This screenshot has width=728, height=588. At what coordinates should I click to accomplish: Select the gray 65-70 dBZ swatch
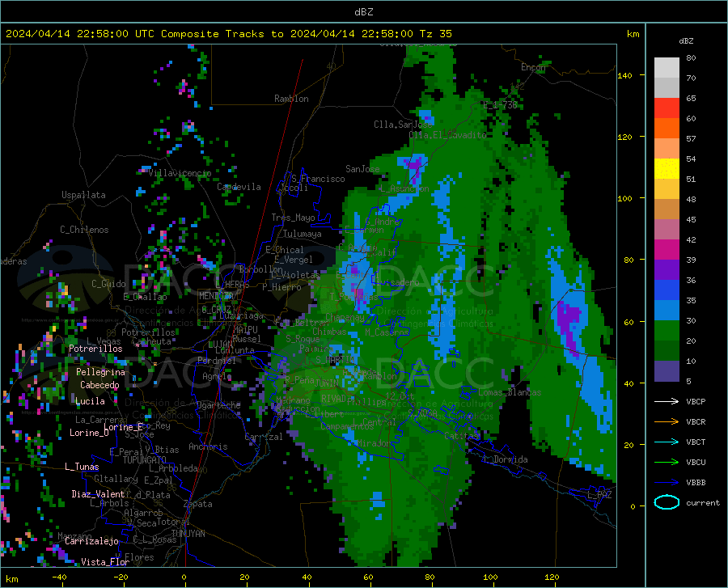(667, 87)
